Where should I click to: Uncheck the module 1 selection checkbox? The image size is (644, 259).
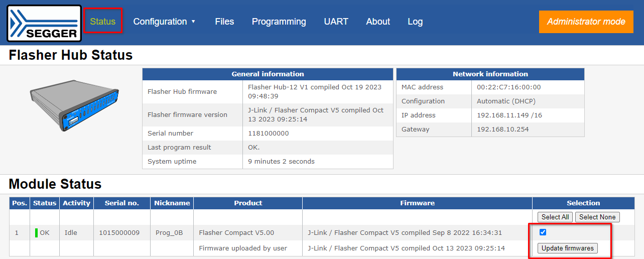(x=543, y=232)
